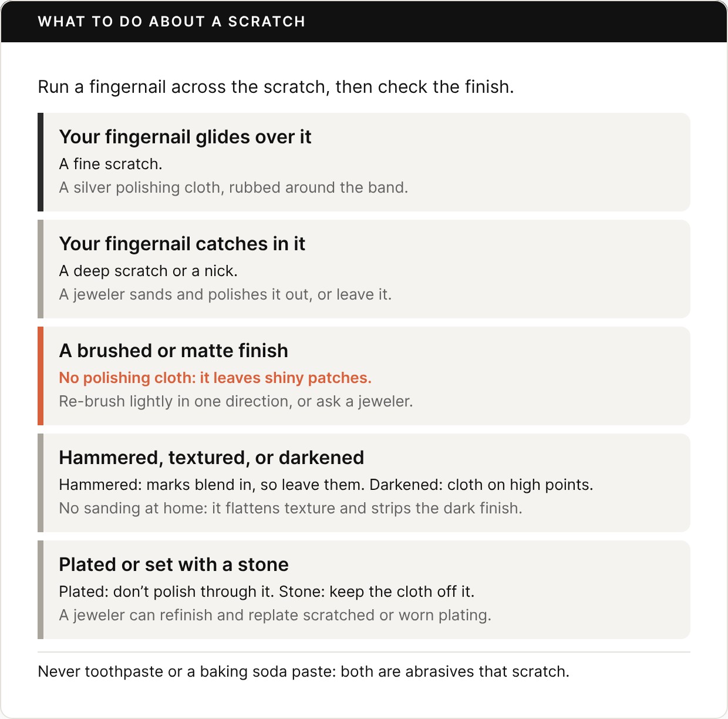Click the 'Plated: don't polish through it' line

[267, 592]
